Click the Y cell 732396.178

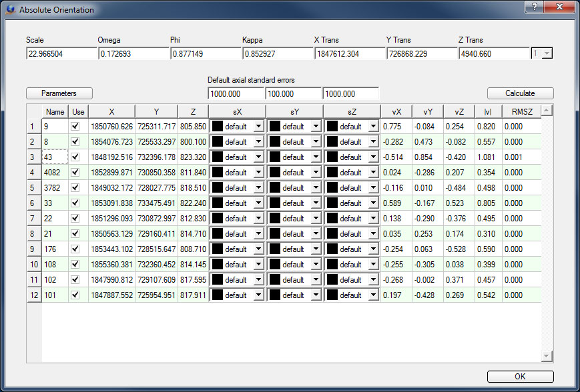156,157
